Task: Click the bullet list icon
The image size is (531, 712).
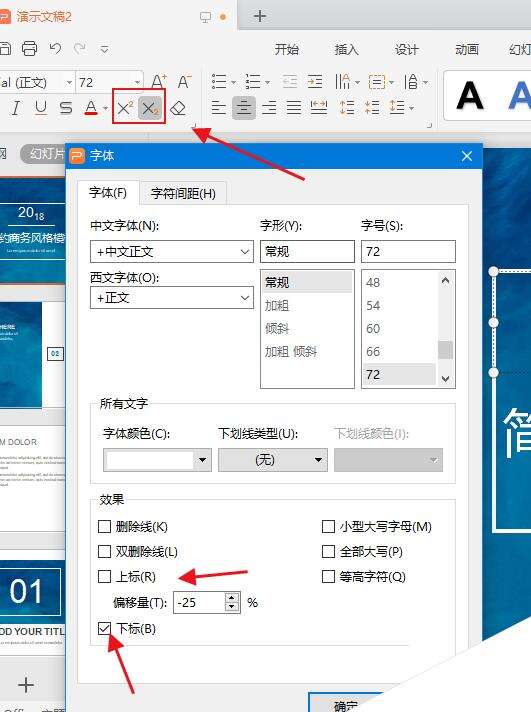Action: click(219, 82)
